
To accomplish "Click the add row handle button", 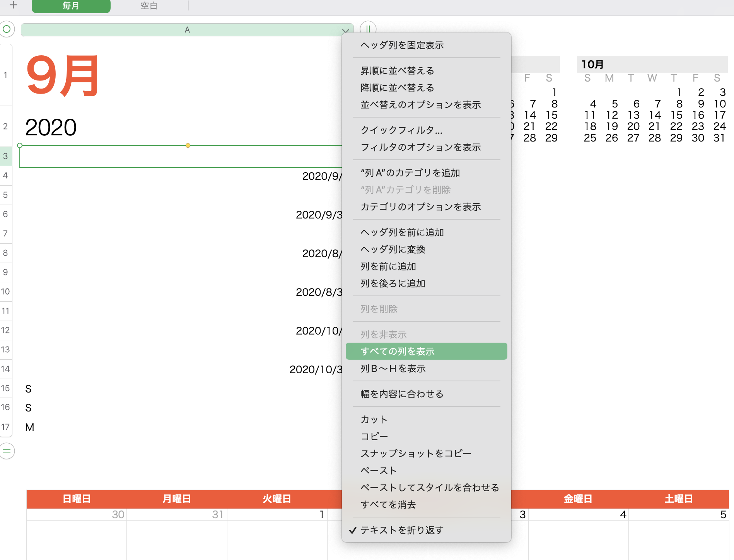I will 7,451.
